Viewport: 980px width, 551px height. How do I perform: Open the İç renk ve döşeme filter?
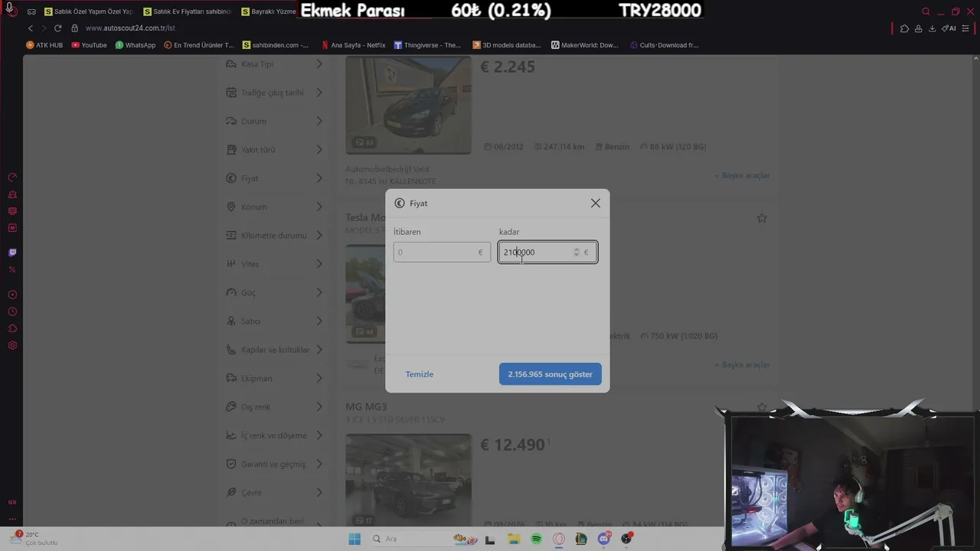tap(275, 435)
